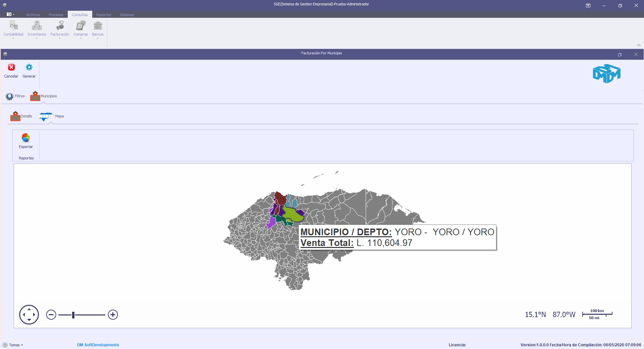Switch to the Filtros tab
Image resolution: width=644 pixels, height=349 pixels.
coord(15,96)
